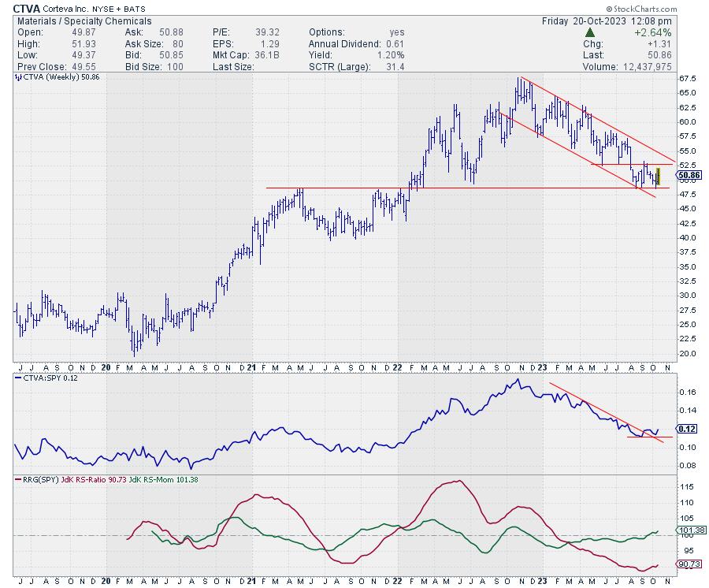
Task: Click the red 90.73 RS-Ratio value tag
Action: coord(688,564)
